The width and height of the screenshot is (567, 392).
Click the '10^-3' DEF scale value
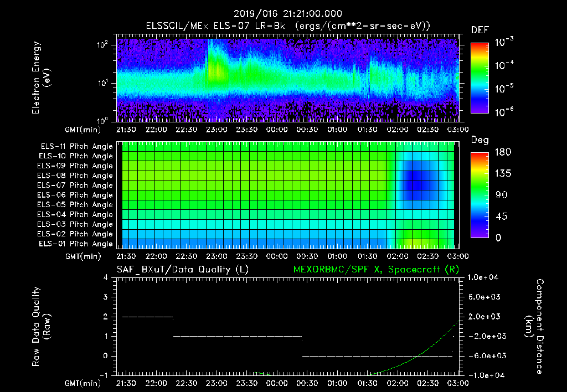(x=504, y=42)
